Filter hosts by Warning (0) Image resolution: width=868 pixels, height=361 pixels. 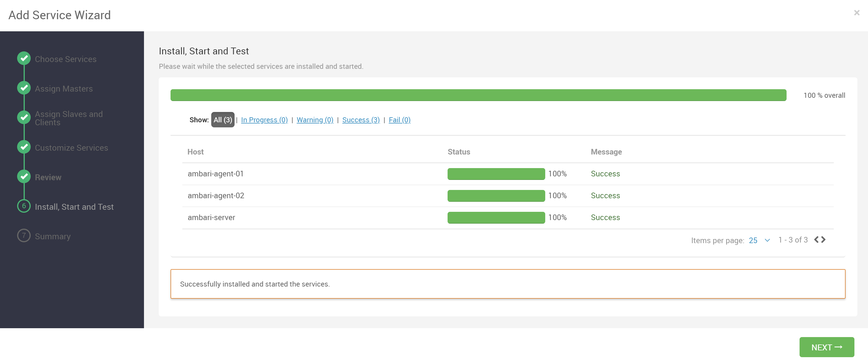click(x=315, y=120)
